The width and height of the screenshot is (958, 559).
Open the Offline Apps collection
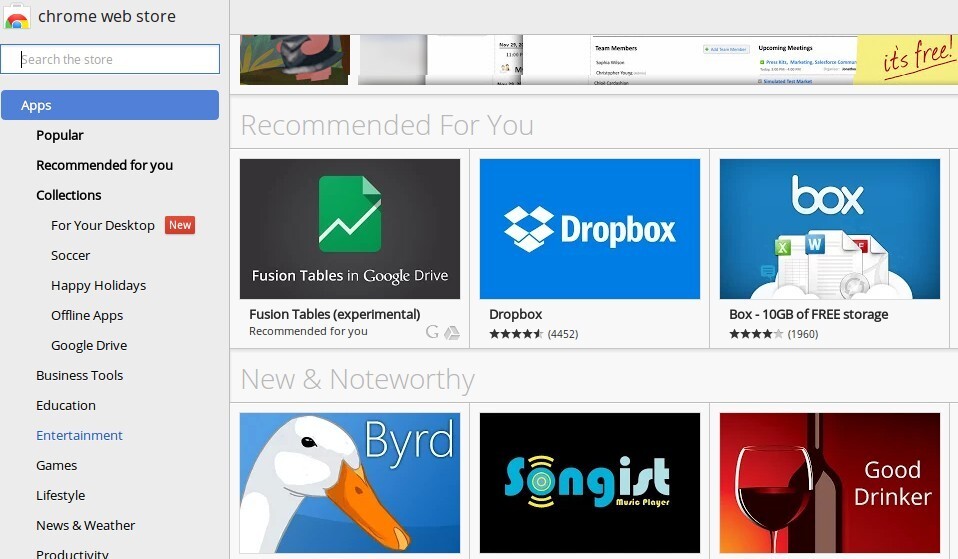[87, 315]
